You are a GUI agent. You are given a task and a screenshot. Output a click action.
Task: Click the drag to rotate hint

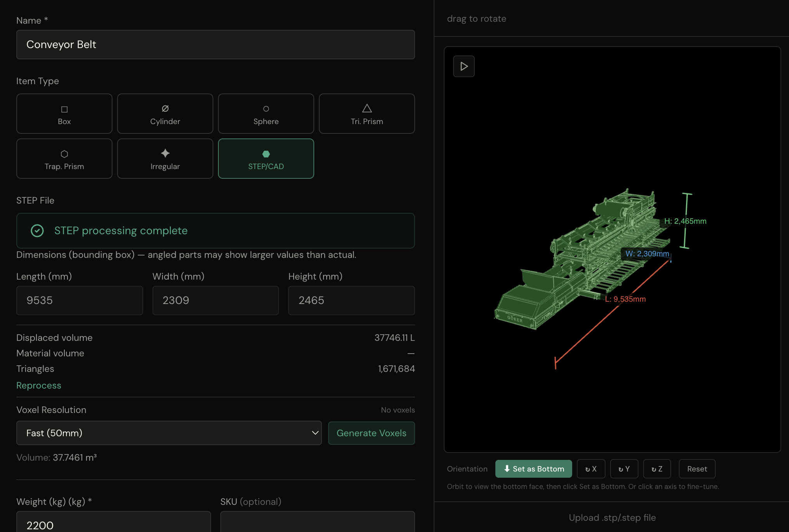pos(477,19)
